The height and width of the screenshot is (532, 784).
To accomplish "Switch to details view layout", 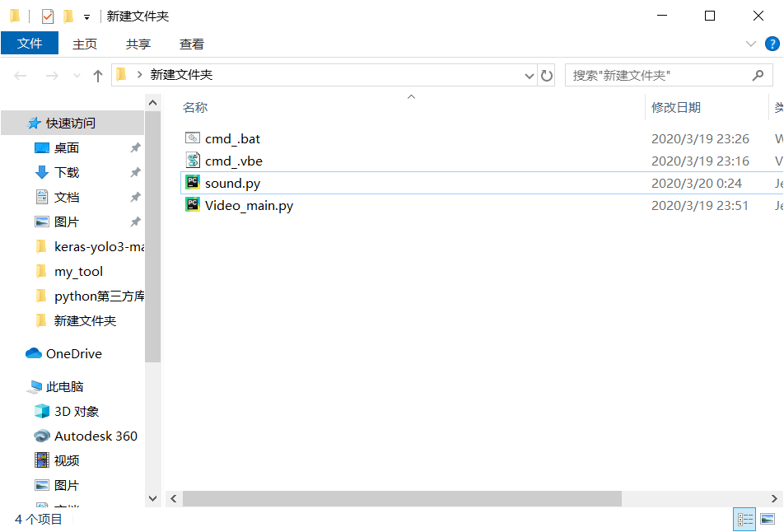I will tap(745, 519).
